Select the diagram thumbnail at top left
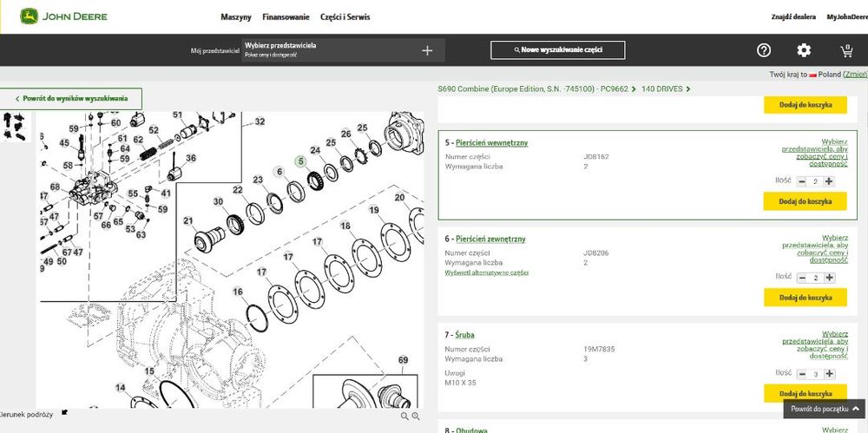The width and height of the screenshot is (868, 433). (x=15, y=126)
